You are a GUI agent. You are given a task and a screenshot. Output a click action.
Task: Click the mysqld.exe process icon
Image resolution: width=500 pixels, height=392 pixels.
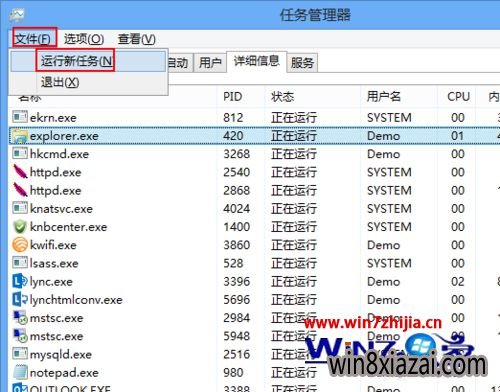[20, 354]
